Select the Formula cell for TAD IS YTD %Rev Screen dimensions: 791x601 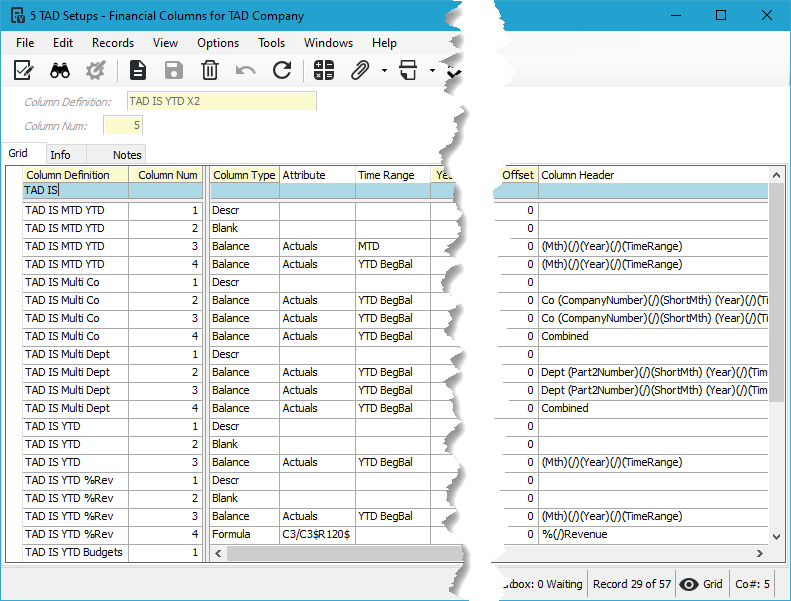(245, 534)
